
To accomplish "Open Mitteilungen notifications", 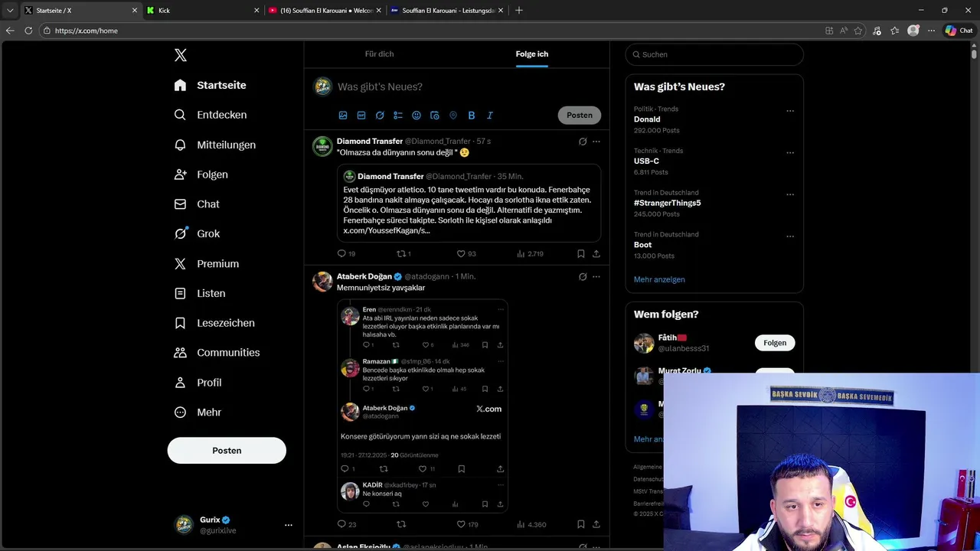I will [214, 145].
